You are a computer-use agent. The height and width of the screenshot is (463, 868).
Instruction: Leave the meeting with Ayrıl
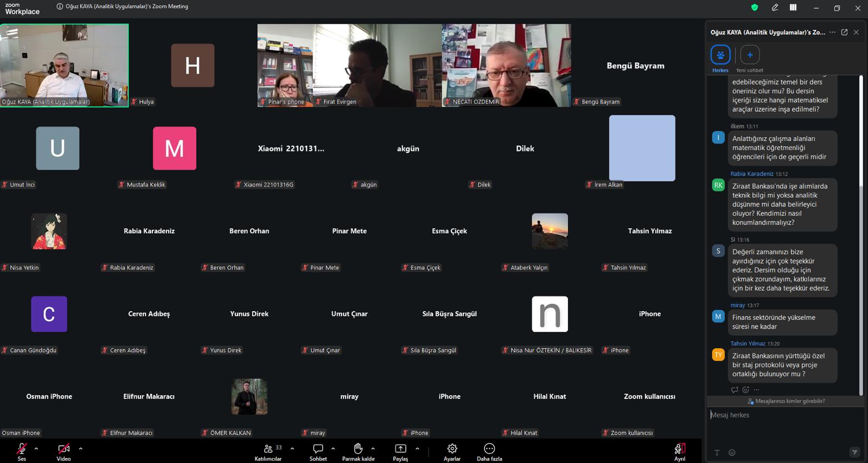click(680, 452)
